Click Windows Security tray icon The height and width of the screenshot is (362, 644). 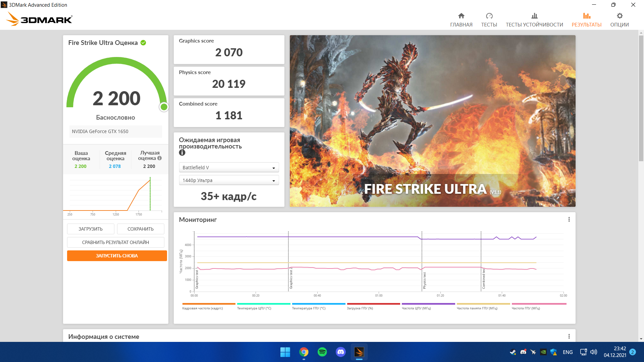[553, 352]
